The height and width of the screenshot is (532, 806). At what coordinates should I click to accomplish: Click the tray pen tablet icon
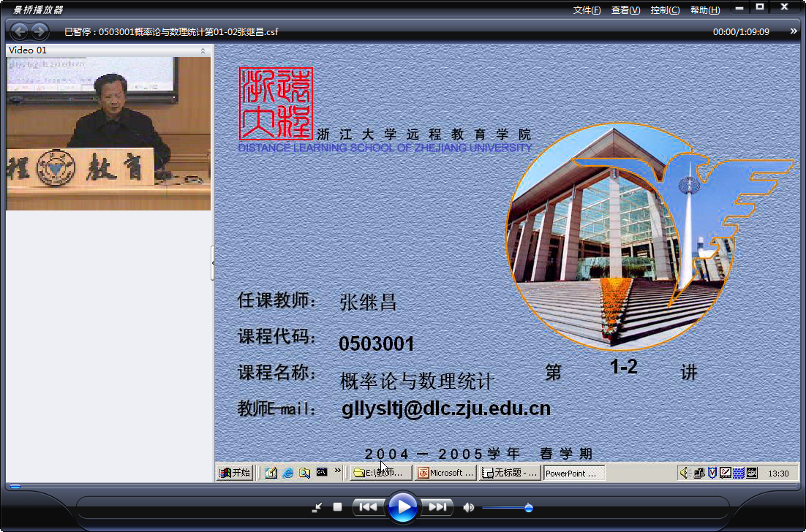[726, 472]
